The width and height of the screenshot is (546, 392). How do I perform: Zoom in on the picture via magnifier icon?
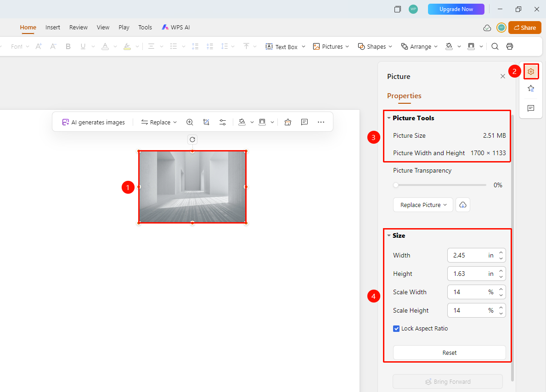190,122
